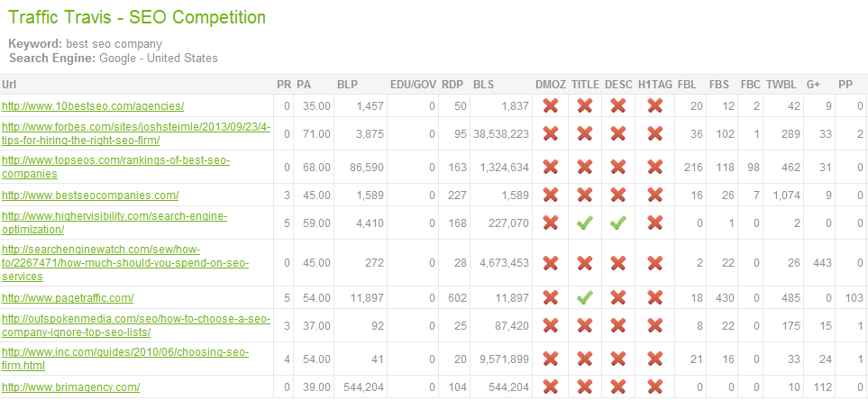Click the G+ column header
868x400 pixels.
click(x=813, y=85)
